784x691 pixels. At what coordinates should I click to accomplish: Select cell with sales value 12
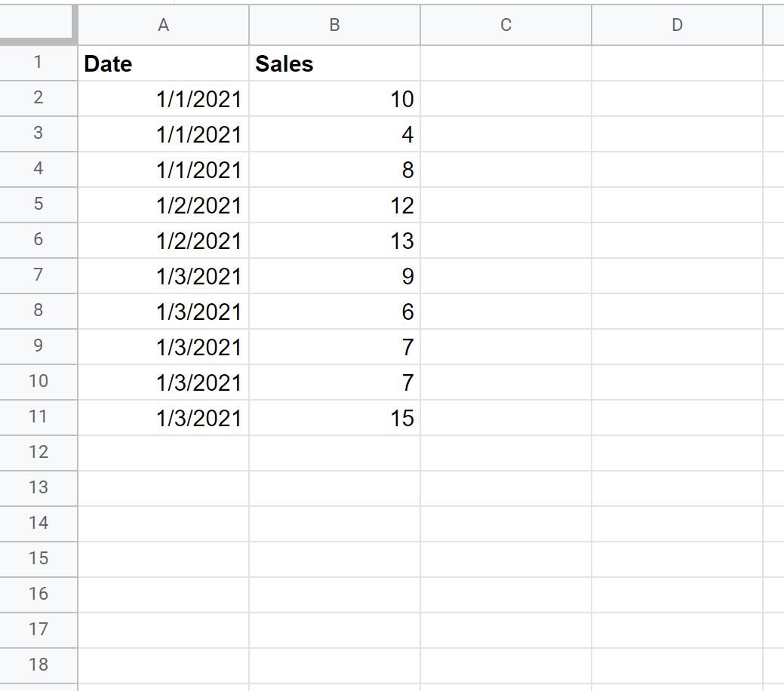[x=334, y=204]
